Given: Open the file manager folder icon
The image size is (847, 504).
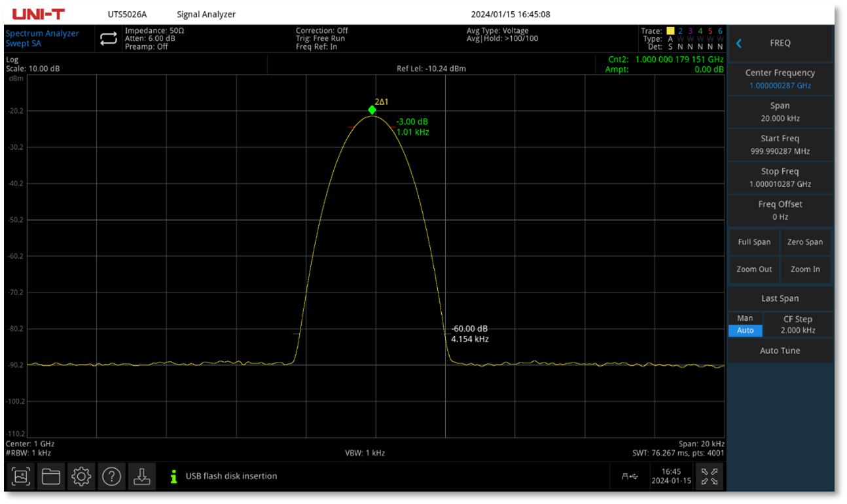Looking at the screenshot, I should [x=51, y=477].
